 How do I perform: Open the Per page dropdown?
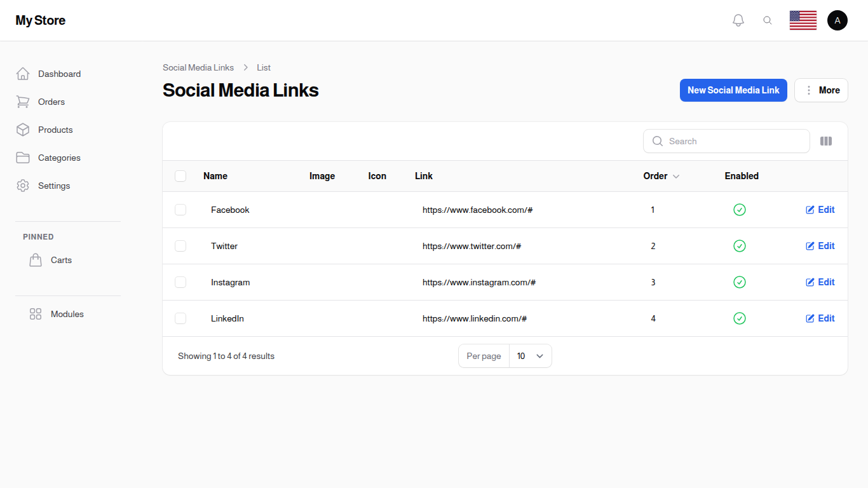530,356
